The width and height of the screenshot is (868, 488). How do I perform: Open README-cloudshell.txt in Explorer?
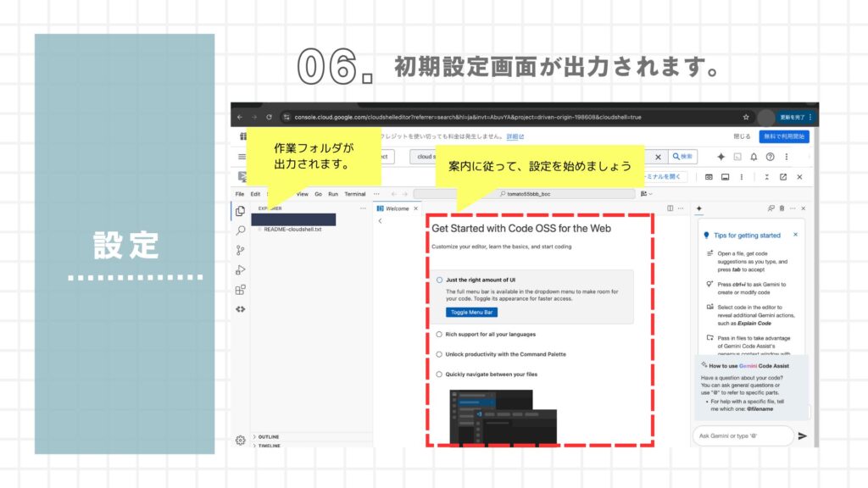coord(292,229)
